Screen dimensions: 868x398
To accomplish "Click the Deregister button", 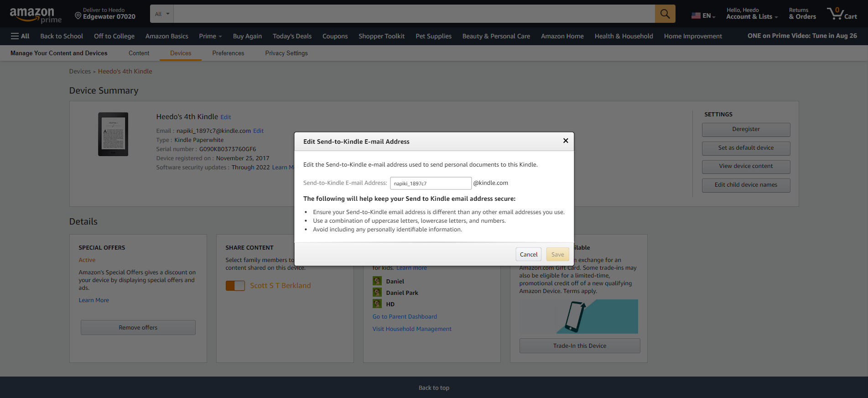I will (746, 129).
